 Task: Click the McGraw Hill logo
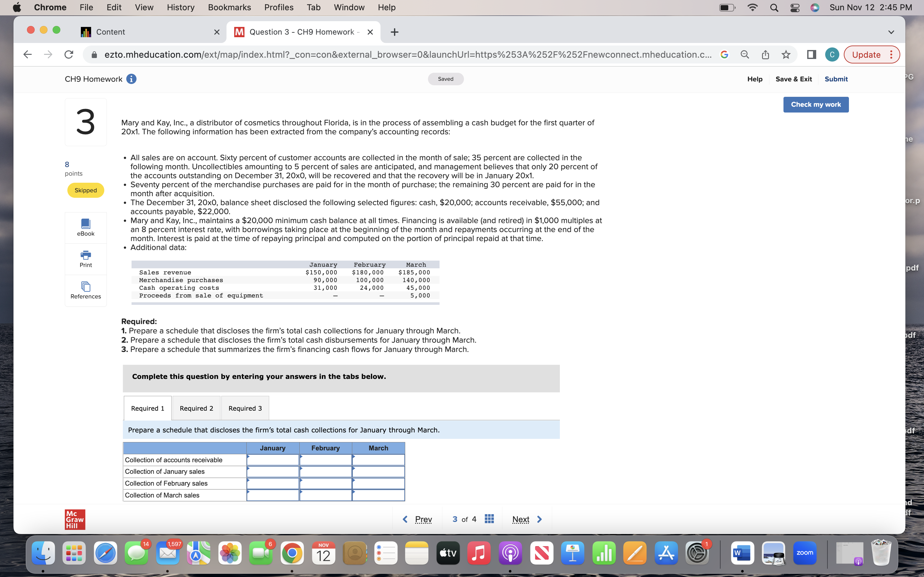coord(75,519)
